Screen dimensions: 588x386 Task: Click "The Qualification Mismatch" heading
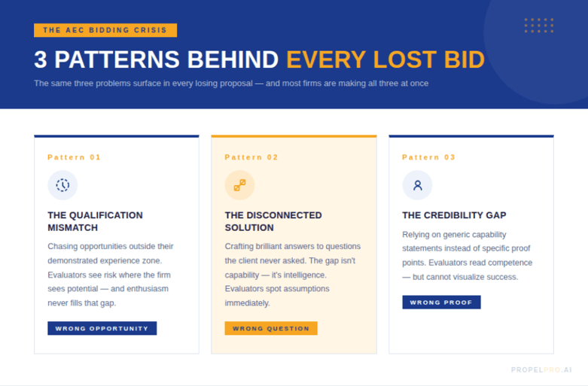[x=95, y=221]
